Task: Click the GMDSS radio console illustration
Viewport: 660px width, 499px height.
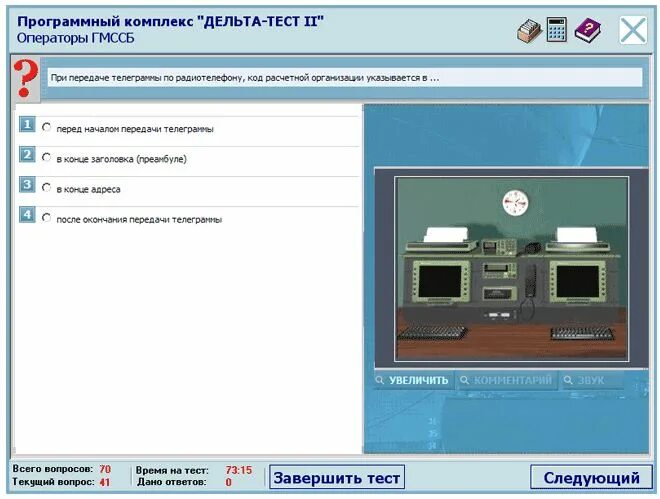Action: point(511,269)
